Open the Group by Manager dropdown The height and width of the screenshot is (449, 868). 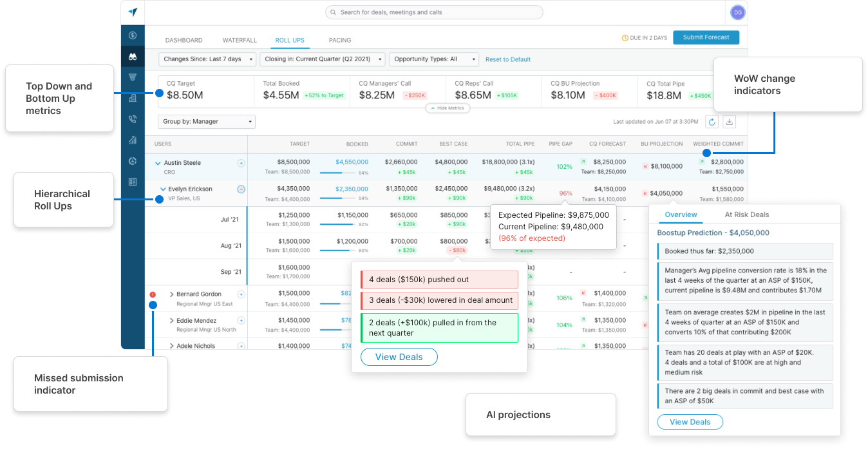point(206,122)
